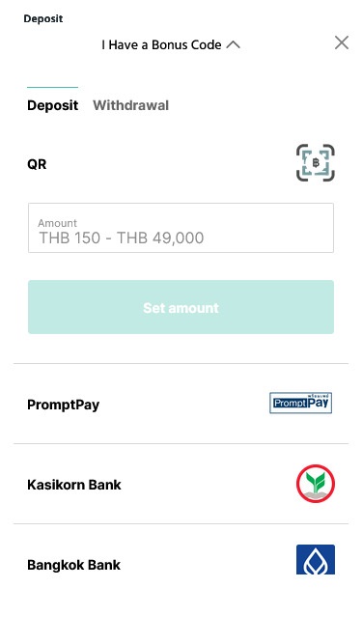The height and width of the screenshot is (644, 362).
Task: Collapse bonus code section with the chevron
Action: tap(233, 44)
